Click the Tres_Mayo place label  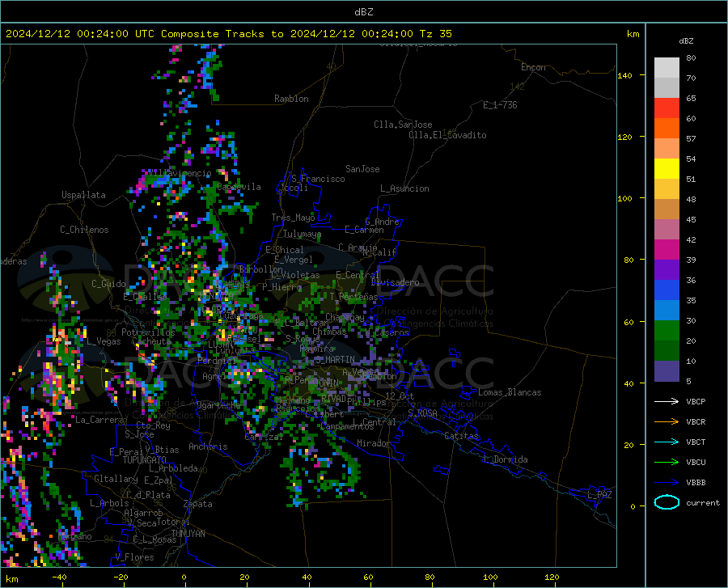293,218
